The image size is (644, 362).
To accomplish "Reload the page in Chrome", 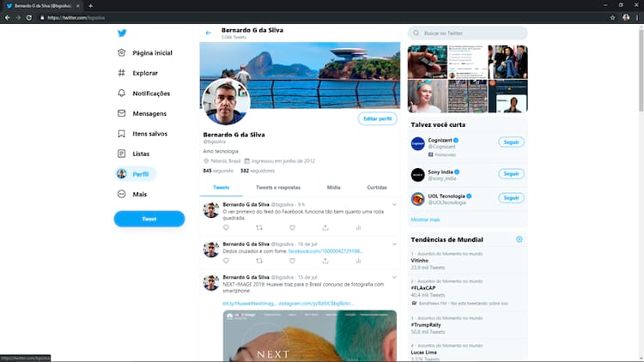I will 28,18.
